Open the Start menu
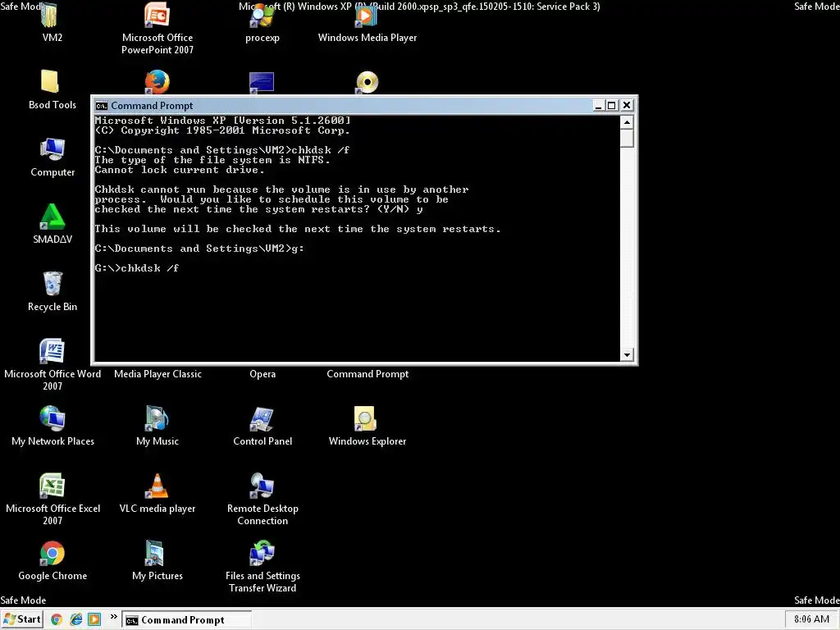840x630 pixels. [22, 620]
